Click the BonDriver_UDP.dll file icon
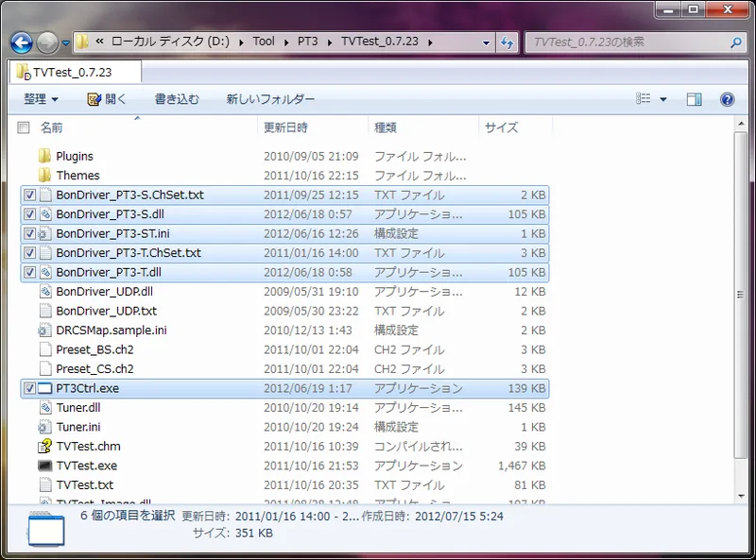 (x=45, y=291)
